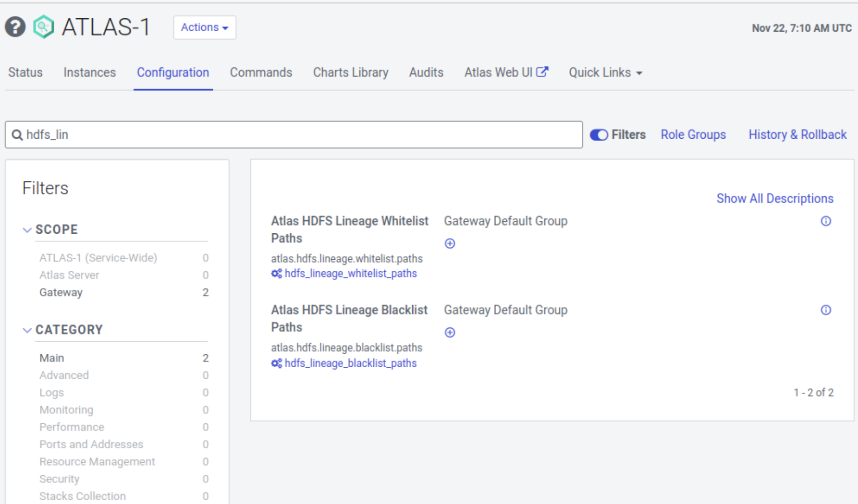The width and height of the screenshot is (858, 504).
Task: Show info for Whitelist Paths setting
Action: pos(825,221)
